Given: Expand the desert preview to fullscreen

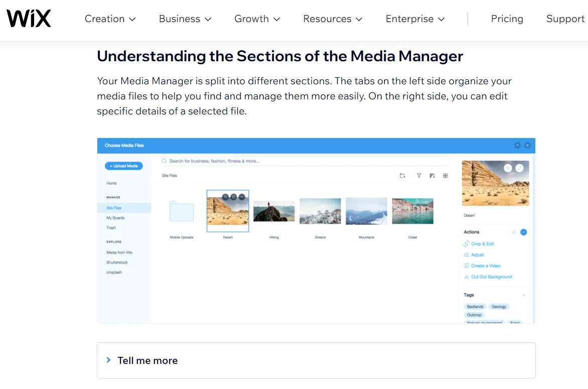Looking at the screenshot, I should [x=520, y=168].
